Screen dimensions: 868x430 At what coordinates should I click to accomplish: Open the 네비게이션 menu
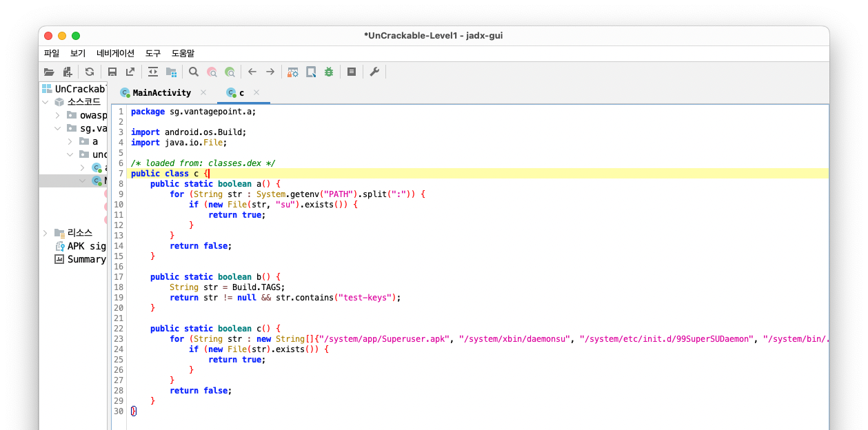click(115, 53)
